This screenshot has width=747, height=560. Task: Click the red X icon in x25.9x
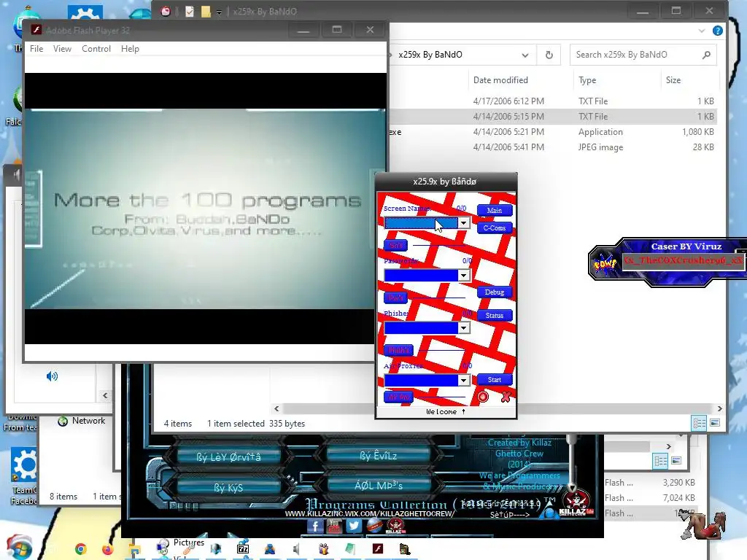click(506, 397)
